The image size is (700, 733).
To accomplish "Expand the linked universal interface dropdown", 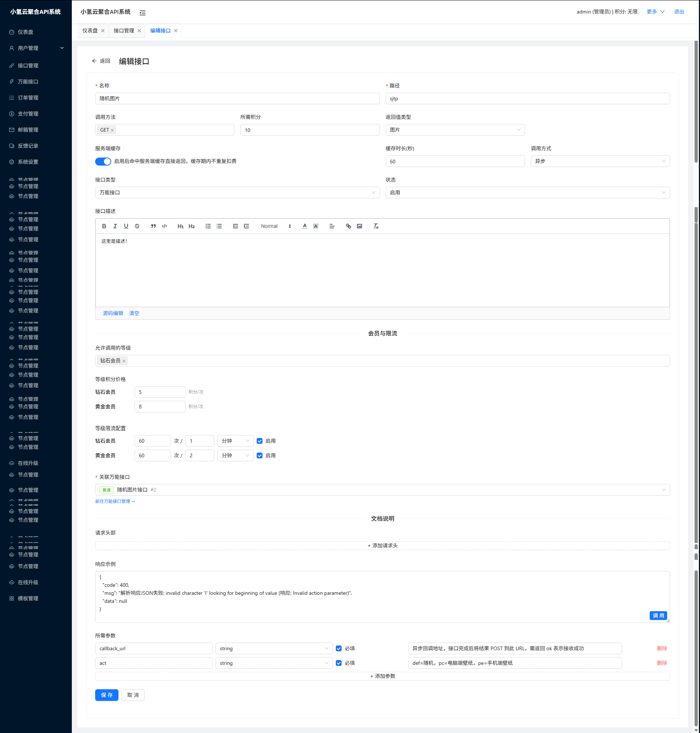I will click(382, 490).
